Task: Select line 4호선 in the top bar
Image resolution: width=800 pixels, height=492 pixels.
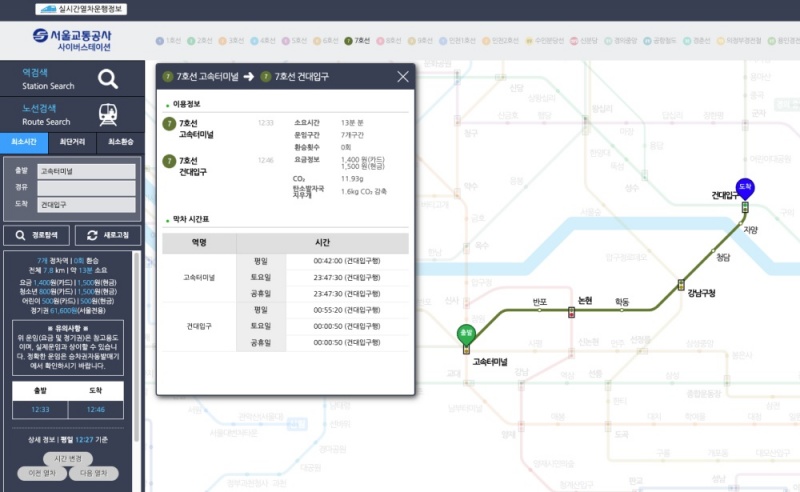Action: point(263,41)
